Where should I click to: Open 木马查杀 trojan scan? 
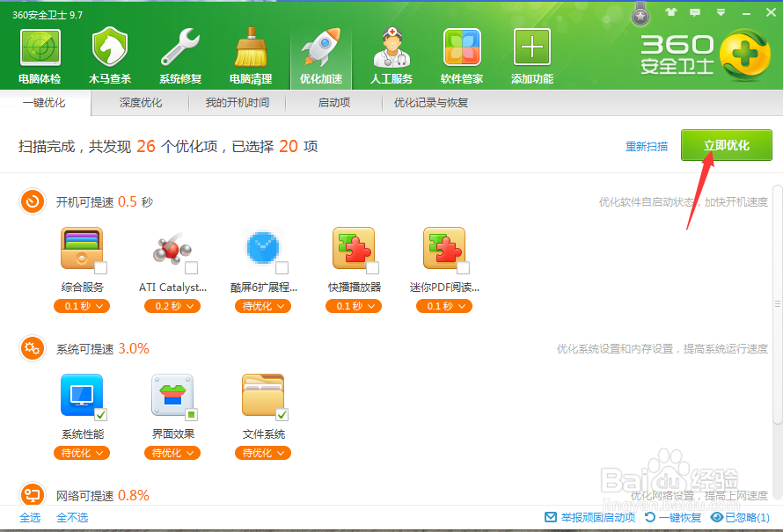[x=110, y=56]
